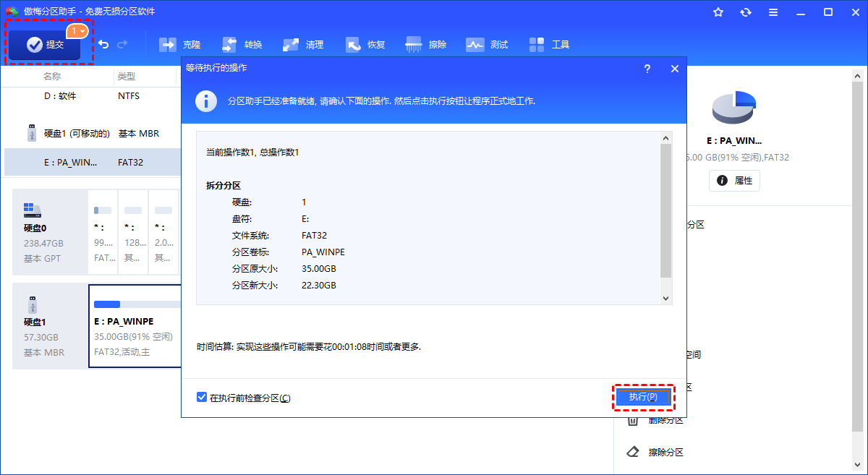Select the 擦除 (Wipe) tool
The height and width of the screenshot is (475, 868).
click(x=426, y=44)
